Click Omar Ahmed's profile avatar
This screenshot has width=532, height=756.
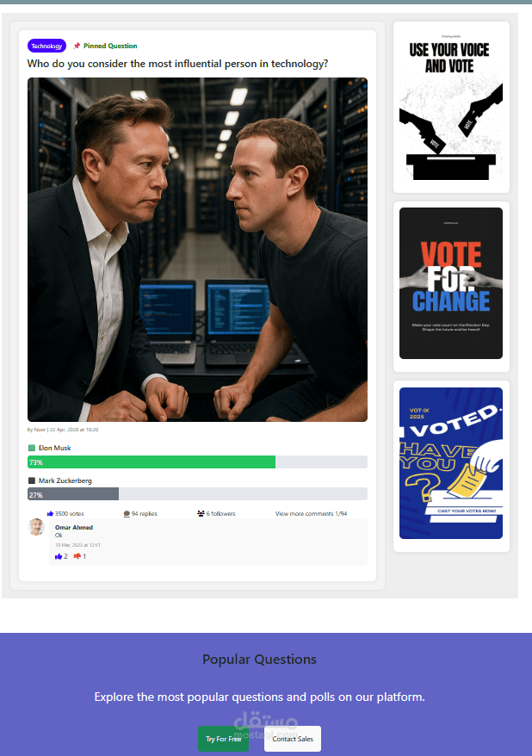click(x=36, y=527)
